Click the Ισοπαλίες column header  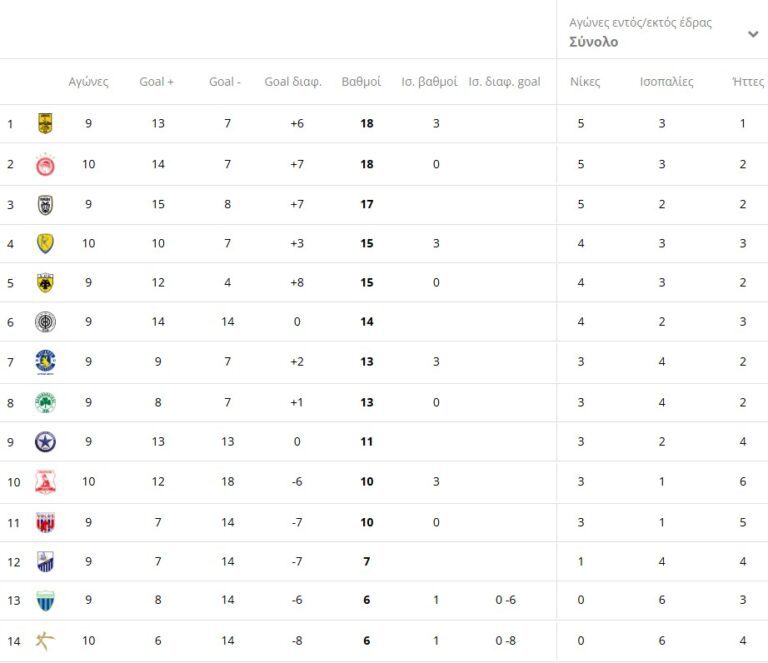tap(666, 82)
